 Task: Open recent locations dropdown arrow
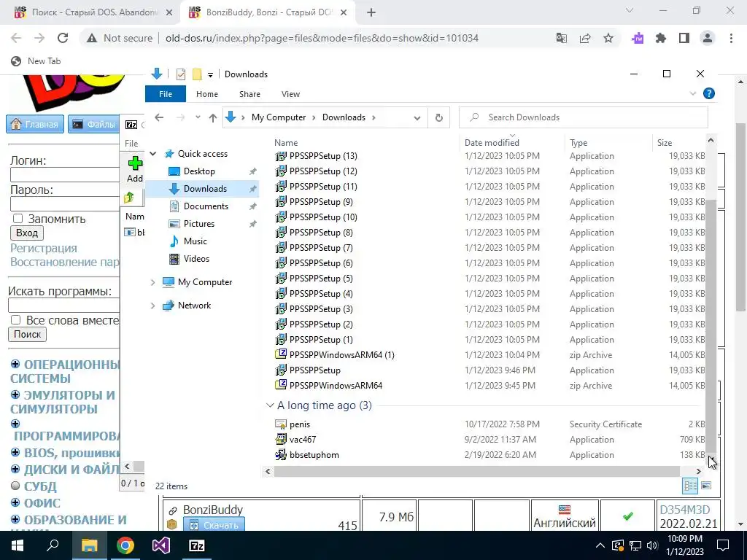click(198, 117)
